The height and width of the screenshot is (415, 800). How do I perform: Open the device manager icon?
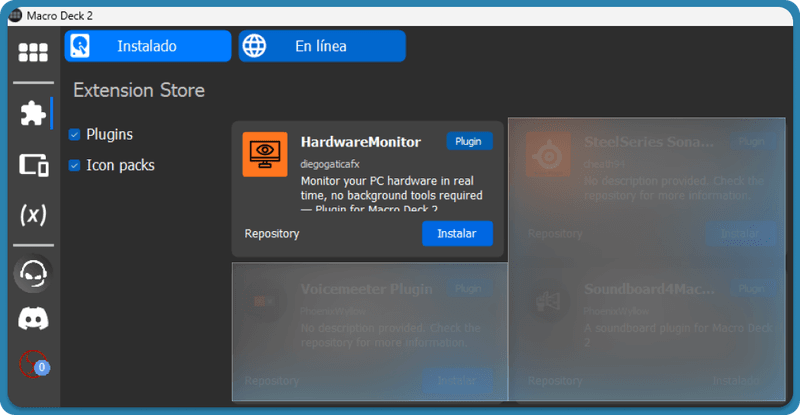pos(34,165)
